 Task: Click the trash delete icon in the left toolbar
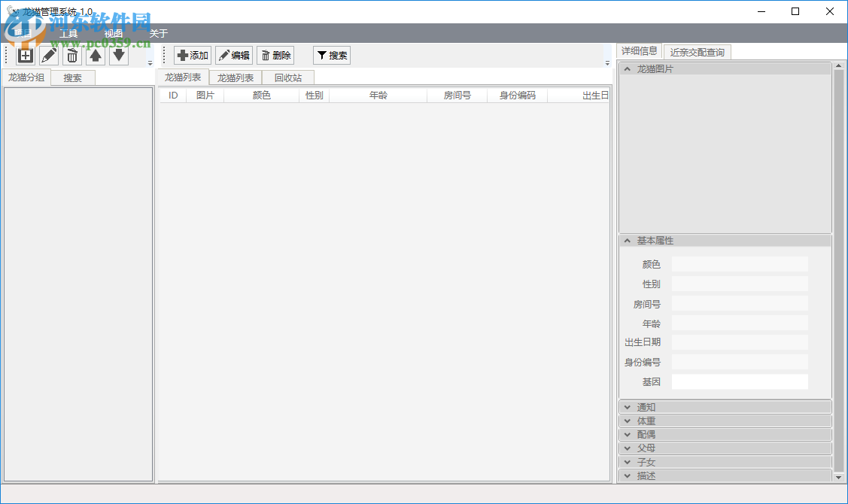71,55
